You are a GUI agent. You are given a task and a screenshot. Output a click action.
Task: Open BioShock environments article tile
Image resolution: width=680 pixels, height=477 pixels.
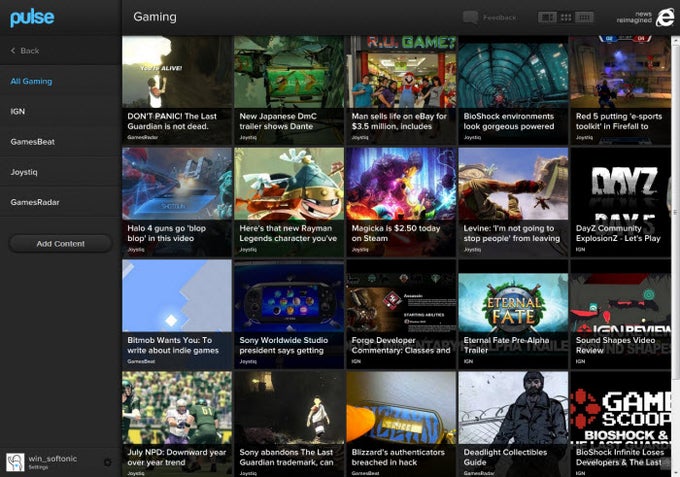click(513, 90)
